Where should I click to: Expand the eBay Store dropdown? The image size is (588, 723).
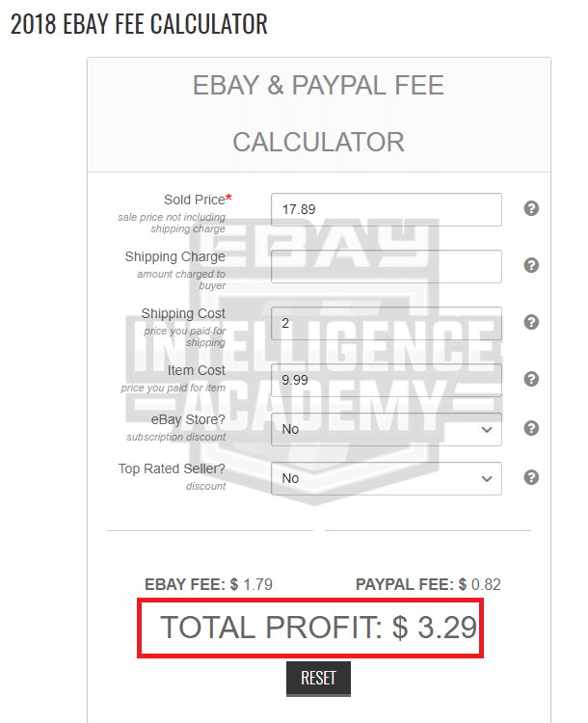387,429
